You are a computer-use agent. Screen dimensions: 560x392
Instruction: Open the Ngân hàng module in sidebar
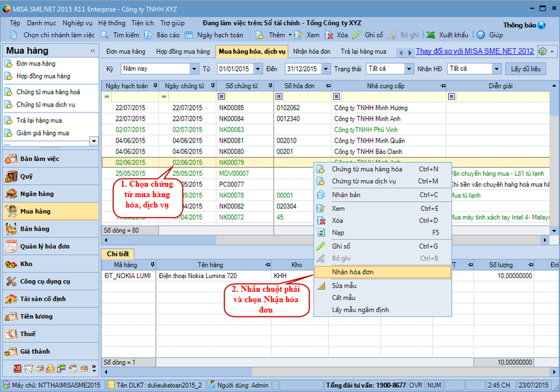tap(50, 194)
